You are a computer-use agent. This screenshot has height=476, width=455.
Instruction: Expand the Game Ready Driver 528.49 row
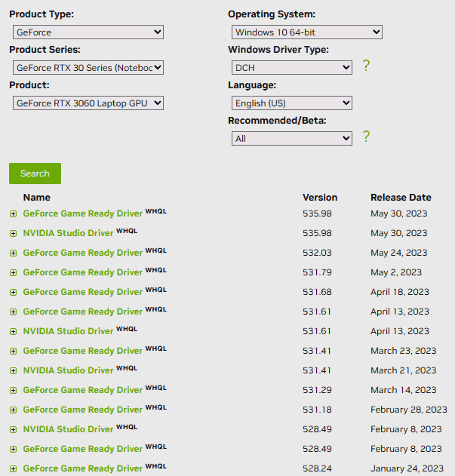click(x=13, y=450)
